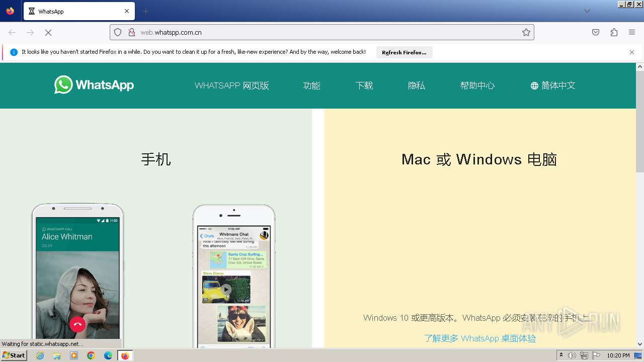Open the Extensions puzzle icon

614,32
